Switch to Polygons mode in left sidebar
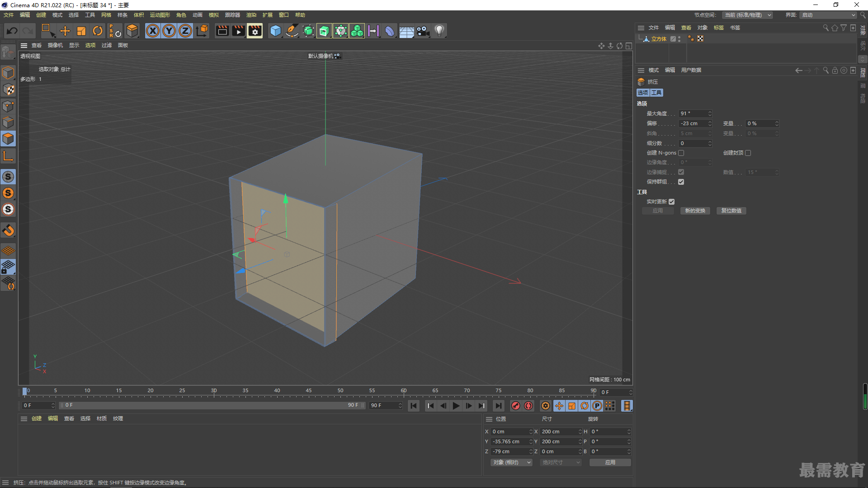 tap(8, 139)
